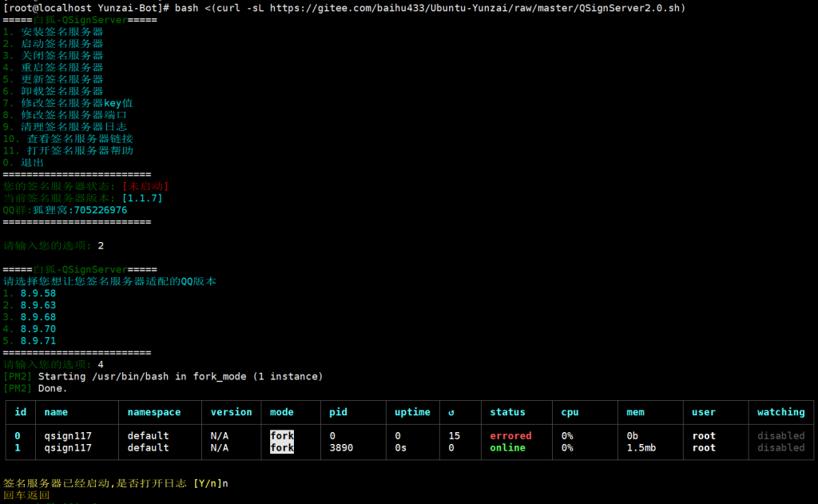Click menu option 9 clear server logs

click(x=65, y=127)
